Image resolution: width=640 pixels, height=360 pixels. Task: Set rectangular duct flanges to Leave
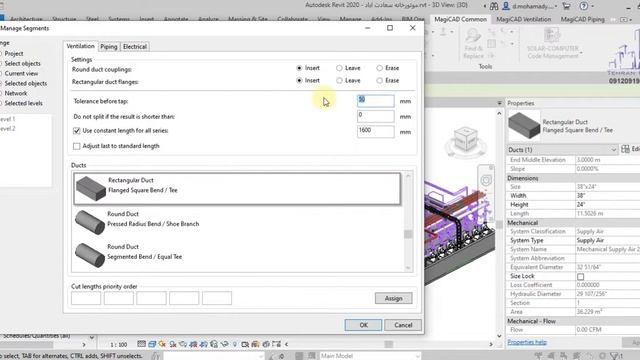(x=339, y=81)
